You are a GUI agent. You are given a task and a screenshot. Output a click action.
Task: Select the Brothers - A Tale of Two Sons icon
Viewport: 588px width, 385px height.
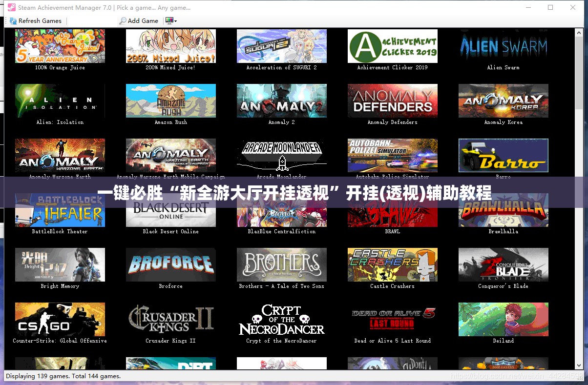pos(282,264)
